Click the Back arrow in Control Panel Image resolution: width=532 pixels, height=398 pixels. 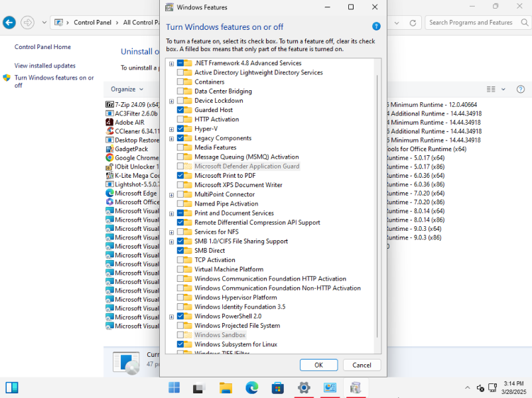pyautogui.click(x=9, y=23)
